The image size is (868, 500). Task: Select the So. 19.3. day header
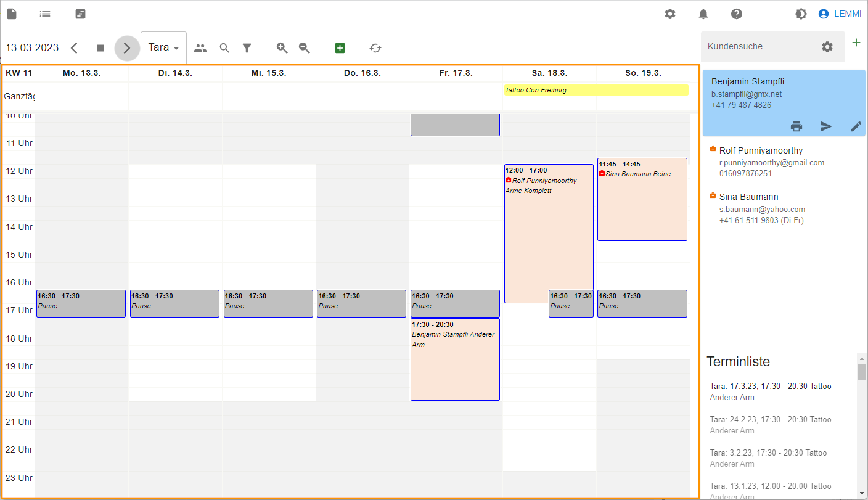(x=643, y=73)
